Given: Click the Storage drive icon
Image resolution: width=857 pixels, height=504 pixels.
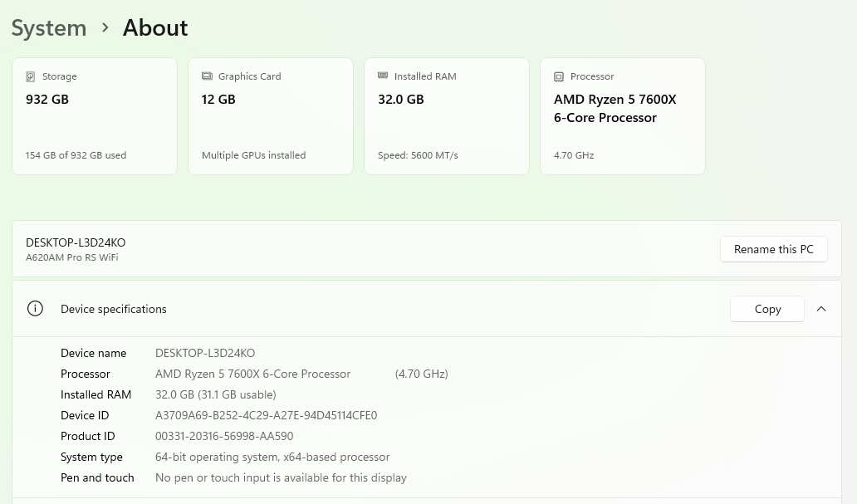Looking at the screenshot, I should coord(31,76).
